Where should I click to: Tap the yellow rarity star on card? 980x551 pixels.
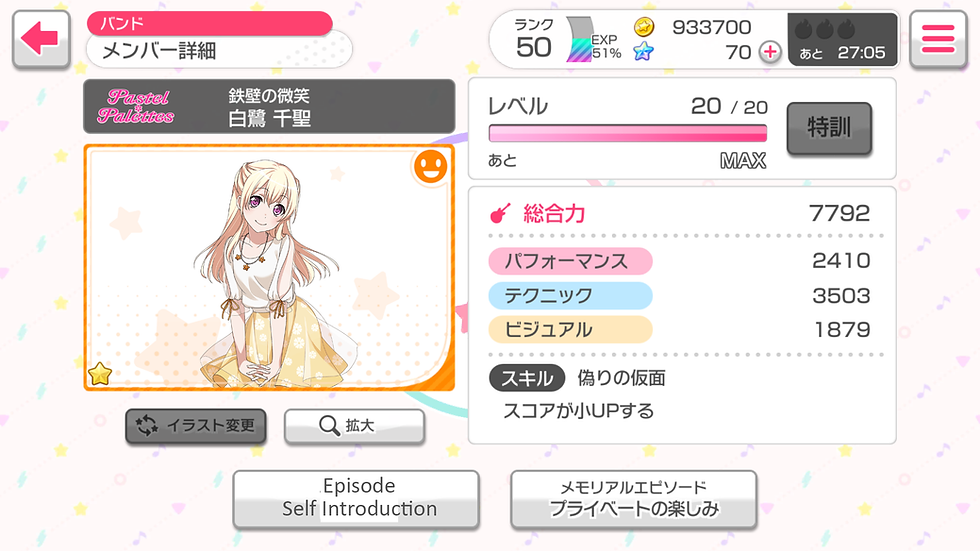100,374
